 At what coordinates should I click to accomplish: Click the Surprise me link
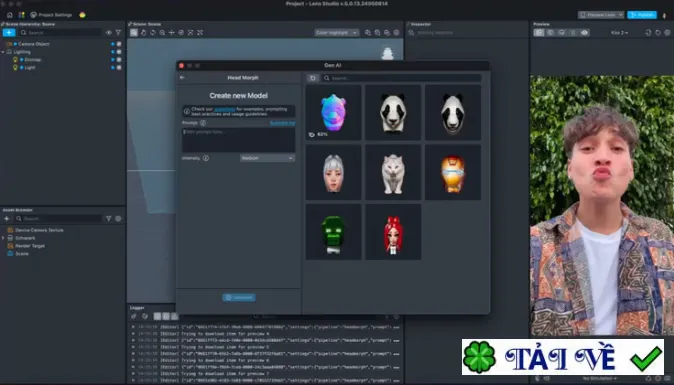[x=282, y=123]
